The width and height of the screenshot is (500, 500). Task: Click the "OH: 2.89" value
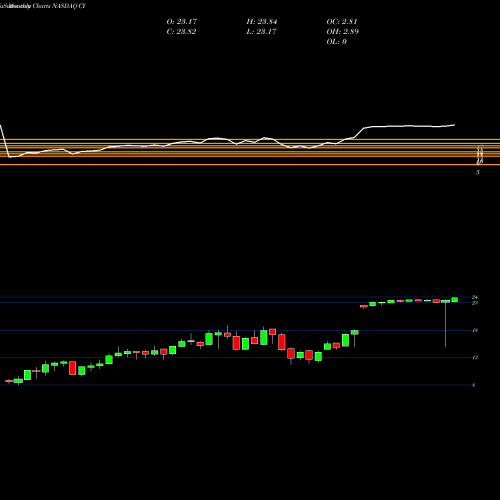point(343,32)
